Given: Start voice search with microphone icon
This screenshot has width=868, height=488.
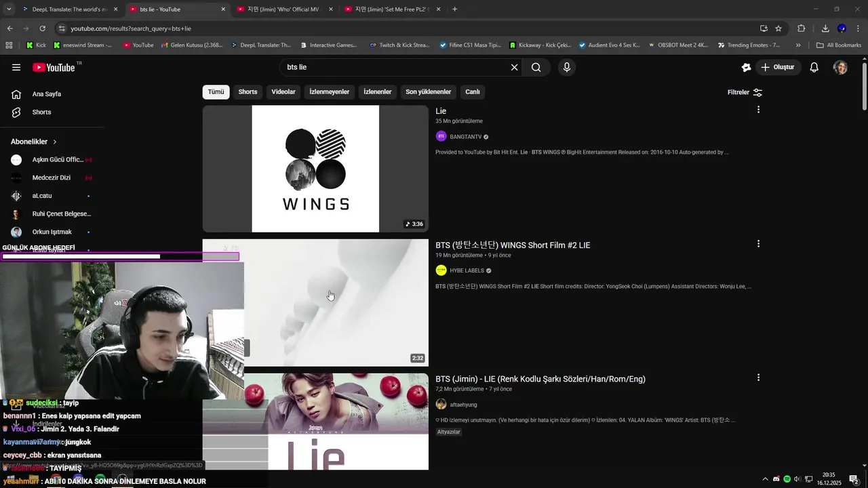Looking at the screenshot, I should (x=567, y=67).
